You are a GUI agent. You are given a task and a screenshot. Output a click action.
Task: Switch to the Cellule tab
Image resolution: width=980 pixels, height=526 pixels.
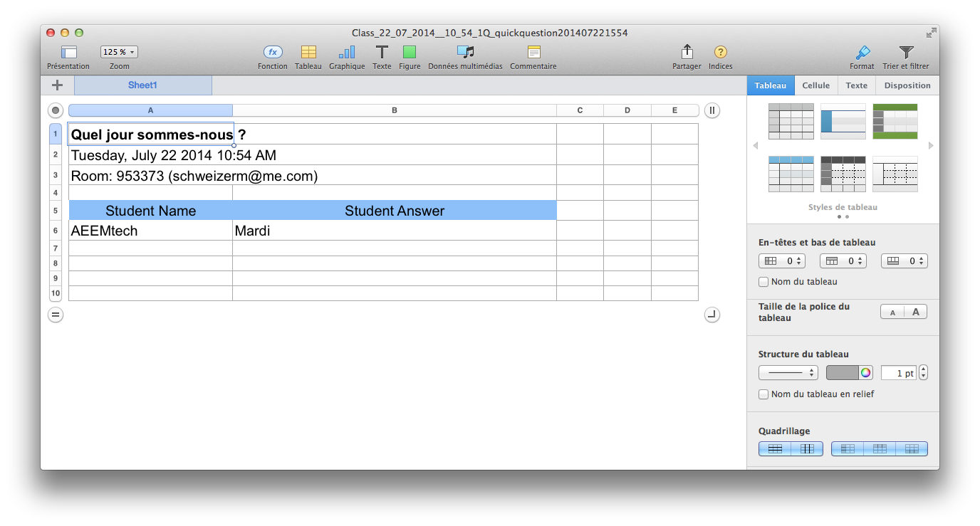click(815, 85)
